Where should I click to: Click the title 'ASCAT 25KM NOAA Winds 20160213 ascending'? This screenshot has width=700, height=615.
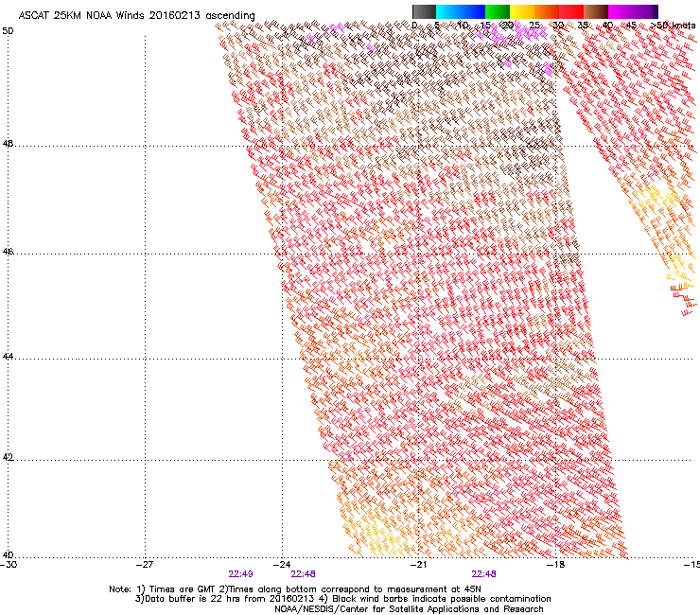pos(136,16)
